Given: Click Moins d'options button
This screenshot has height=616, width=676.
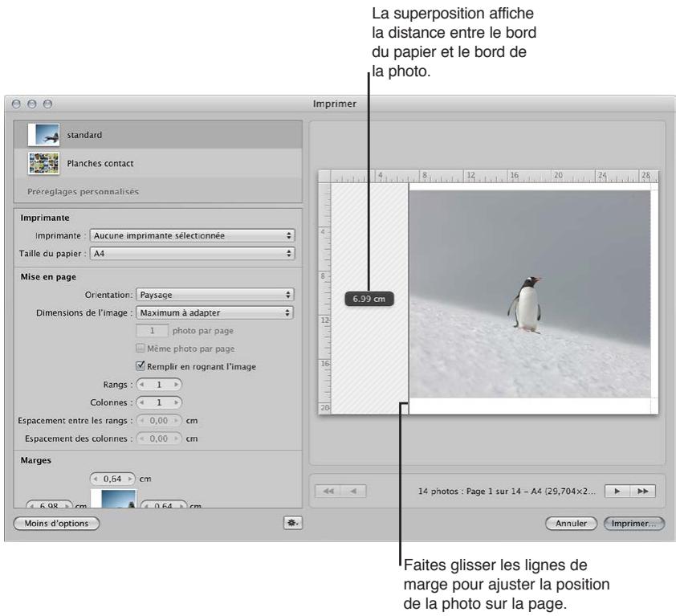Looking at the screenshot, I should click(x=56, y=524).
